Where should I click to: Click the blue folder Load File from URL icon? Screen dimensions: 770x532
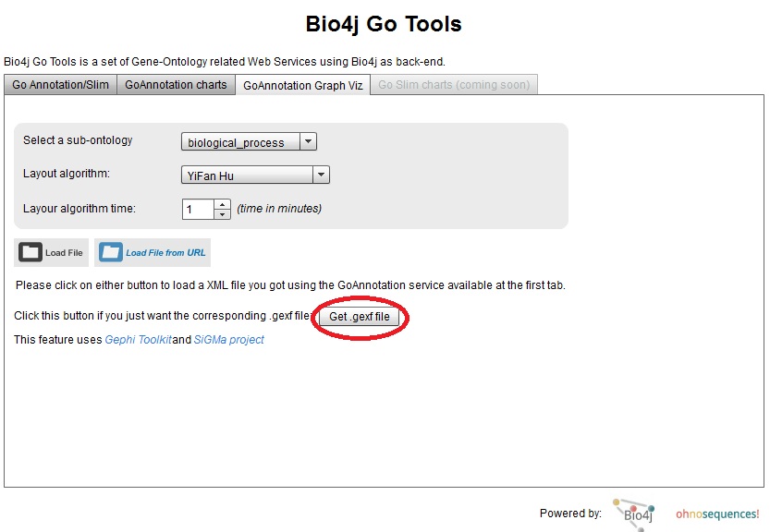[x=111, y=252]
